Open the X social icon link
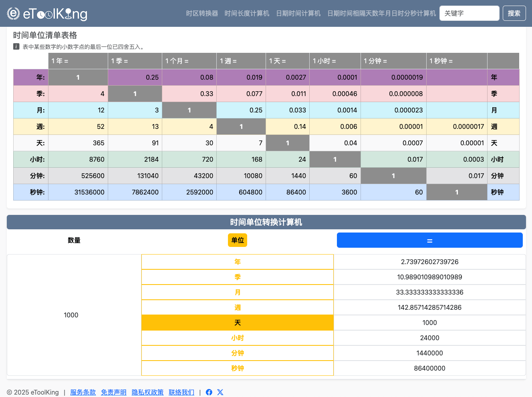Viewport: 532px width, 397px height. (220, 392)
